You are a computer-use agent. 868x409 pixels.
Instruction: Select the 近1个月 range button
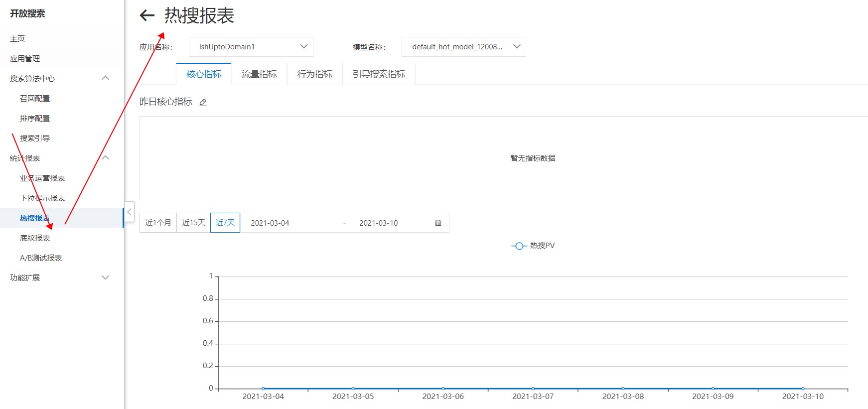tap(158, 223)
